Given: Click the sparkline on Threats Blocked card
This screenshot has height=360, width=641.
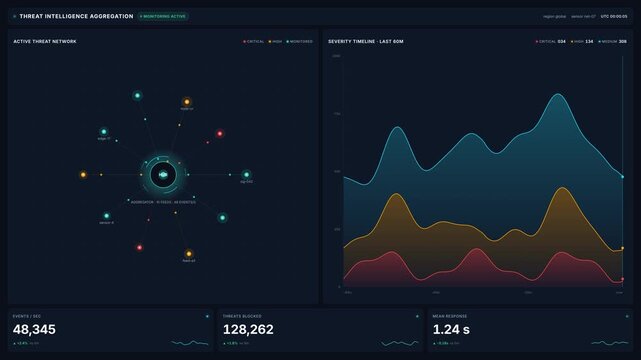Looking at the screenshot, I should click(400, 343).
